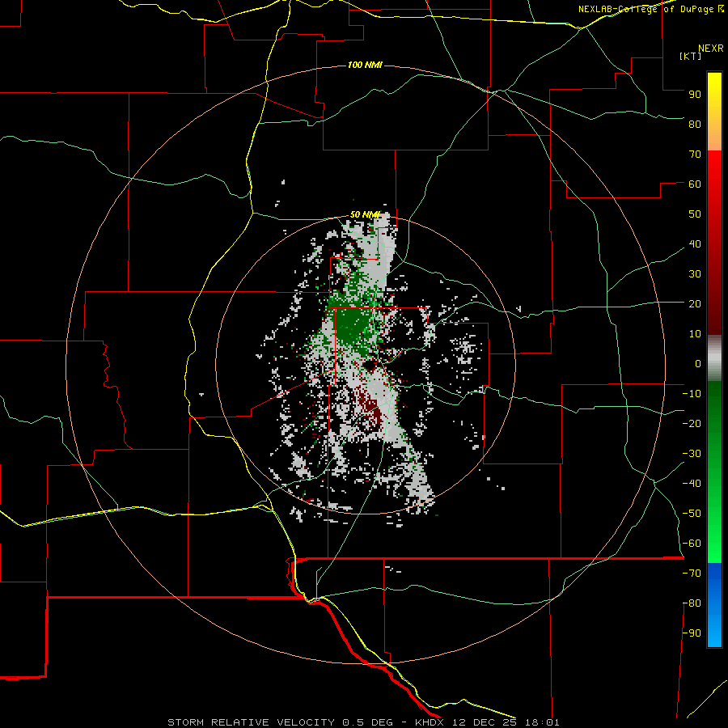Click the 0 scale value
The width and height of the screenshot is (728, 728).
pos(698,364)
